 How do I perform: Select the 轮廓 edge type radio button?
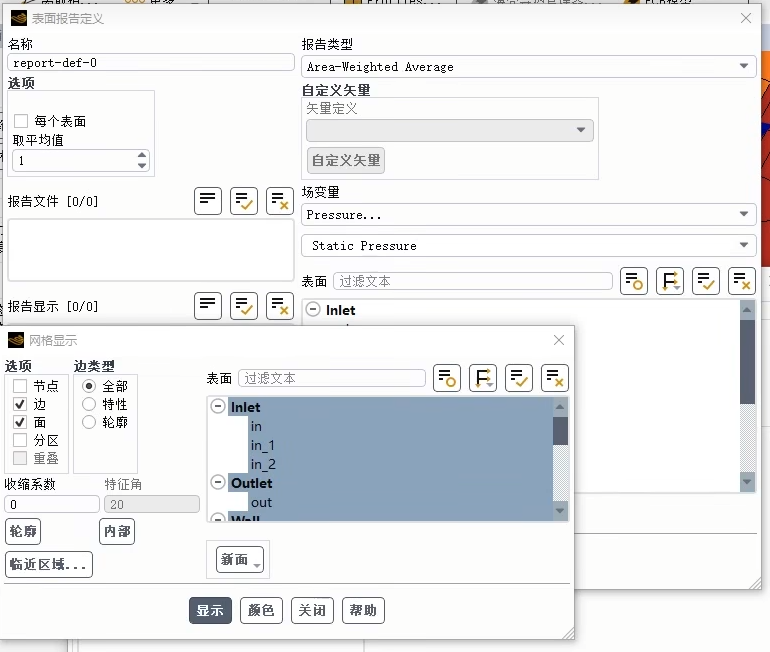[x=89, y=422]
